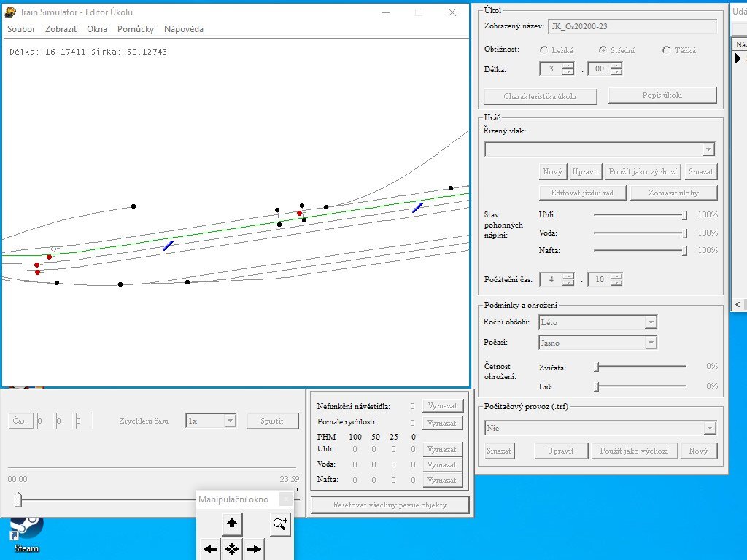This screenshot has height=560, width=747.
Task: Click the scroll-left arrow in events panel
Action: click(x=738, y=304)
